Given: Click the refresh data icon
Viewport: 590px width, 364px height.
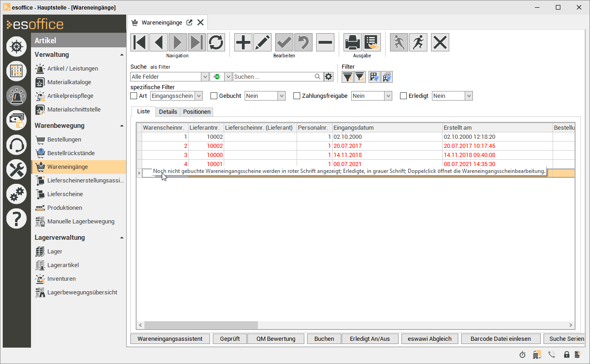Looking at the screenshot, I should pos(216,42).
